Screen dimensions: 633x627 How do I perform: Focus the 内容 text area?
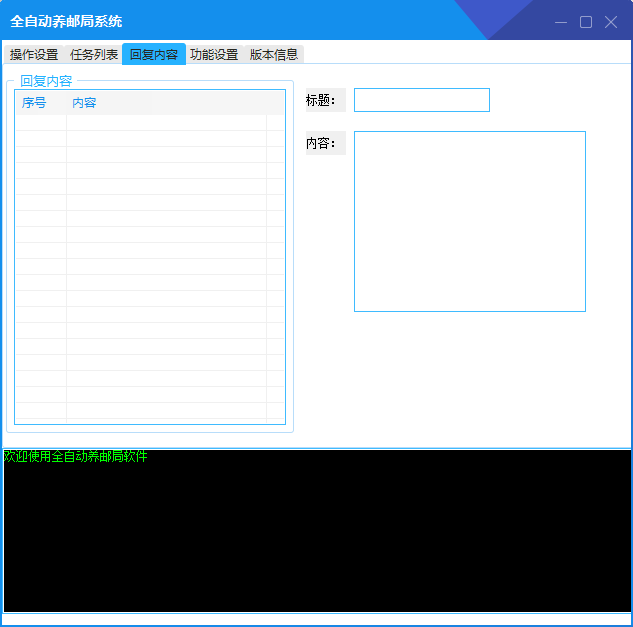point(470,221)
